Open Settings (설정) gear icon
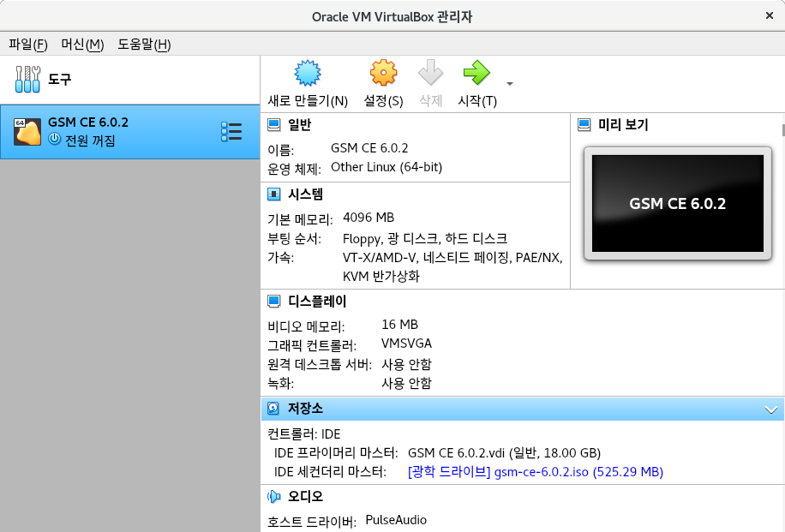785x532 pixels. 383,73
